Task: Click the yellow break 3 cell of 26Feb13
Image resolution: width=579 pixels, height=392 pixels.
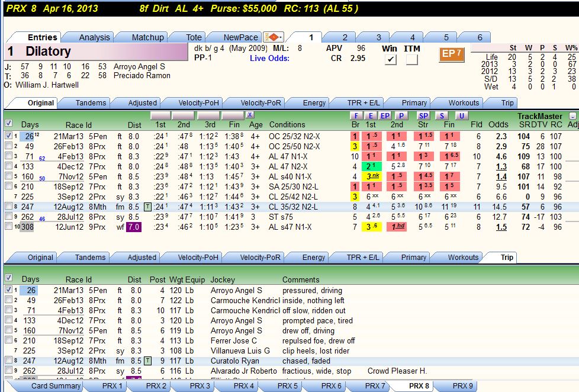Action: pyautogui.click(x=355, y=146)
